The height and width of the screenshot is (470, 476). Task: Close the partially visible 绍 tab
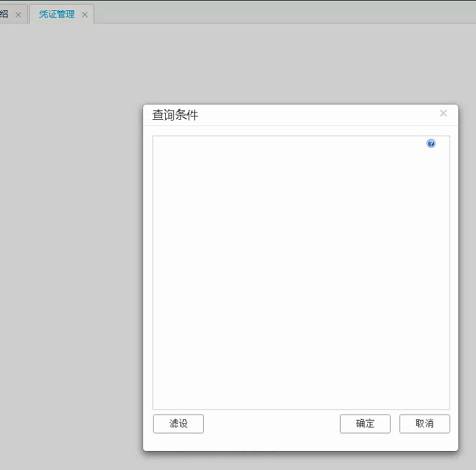[x=18, y=15]
